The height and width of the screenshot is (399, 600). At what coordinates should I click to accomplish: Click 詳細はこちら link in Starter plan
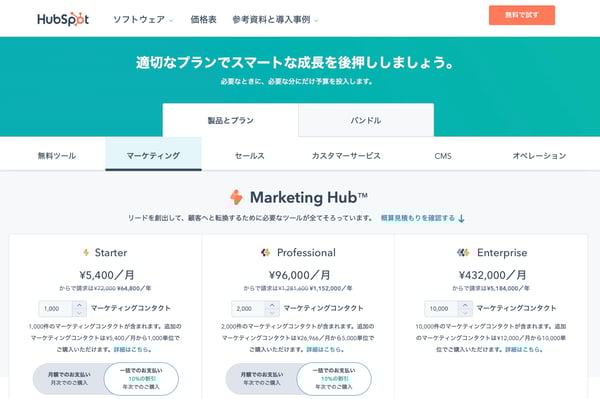point(131,349)
